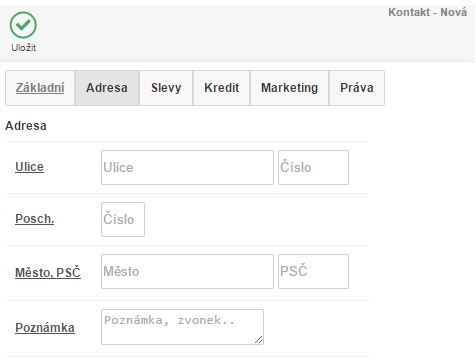This screenshot has height=364, width=476.
Task: Switch to the Adresa tab
Action: pyautogui.click(x=107, y=88)
